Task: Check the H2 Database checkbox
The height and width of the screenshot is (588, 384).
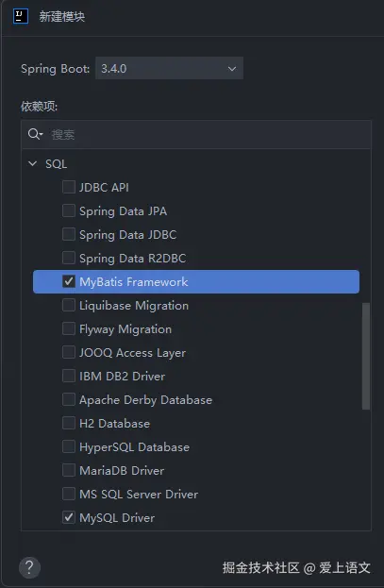Action: pos(69,423)
